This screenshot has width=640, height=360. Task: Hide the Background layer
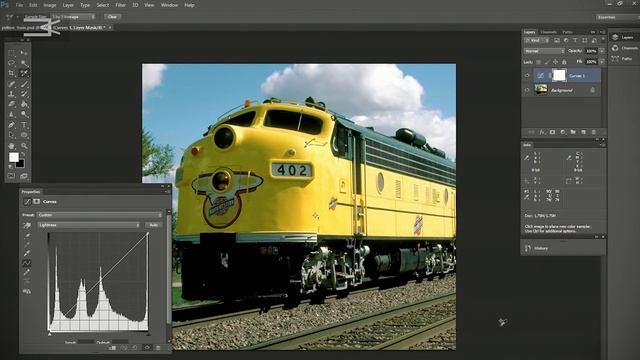[x=527, y=90]
